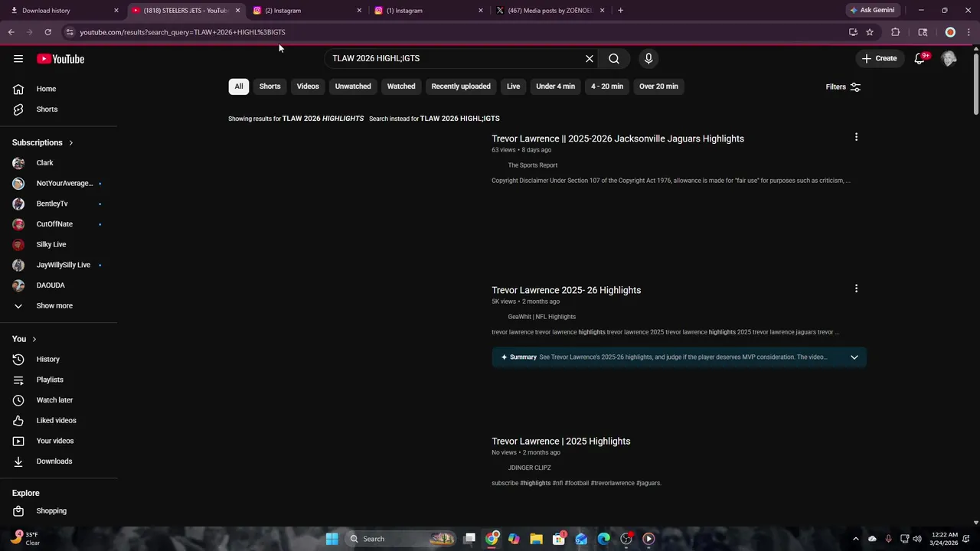980x551 pixels.
Task: Open CutOffNate subscription channel
Action: click(59, 224)
